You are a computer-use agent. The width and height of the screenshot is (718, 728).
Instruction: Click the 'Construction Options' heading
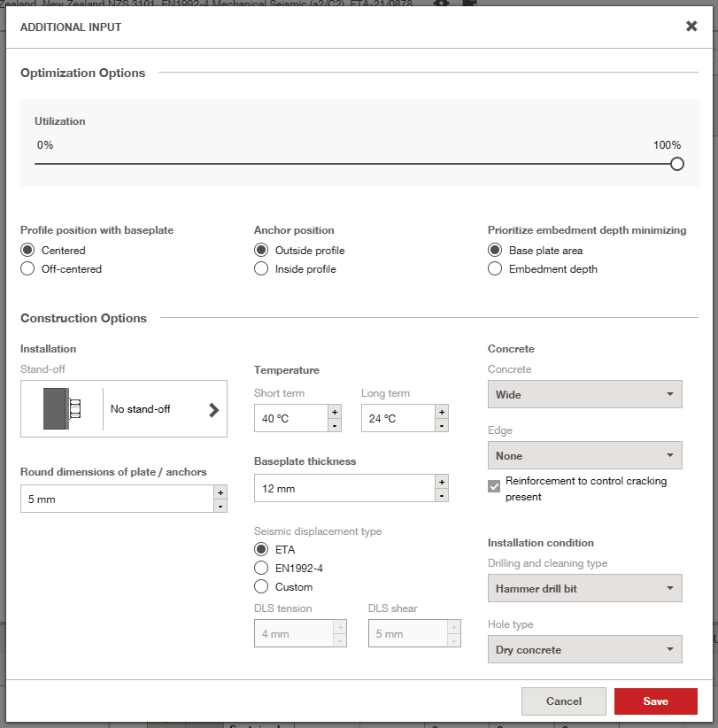coord(83,318)
